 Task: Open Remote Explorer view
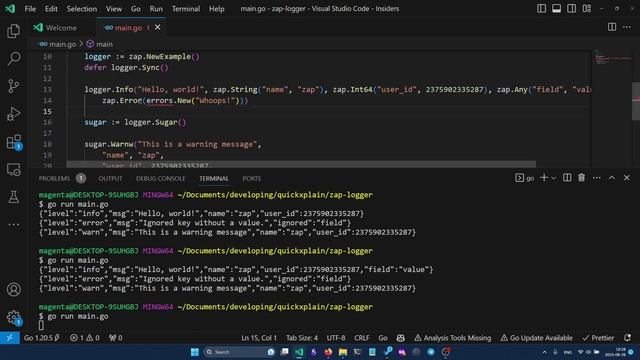(13, 169)
